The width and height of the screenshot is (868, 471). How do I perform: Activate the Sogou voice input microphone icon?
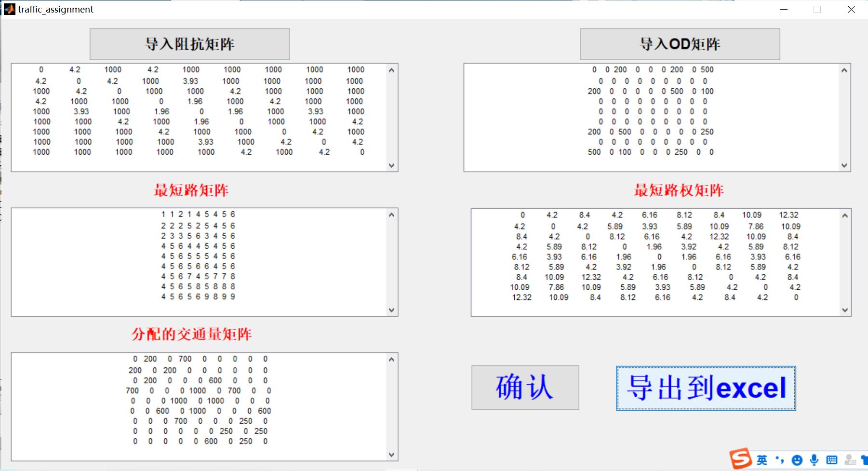[x=814, y=460]
